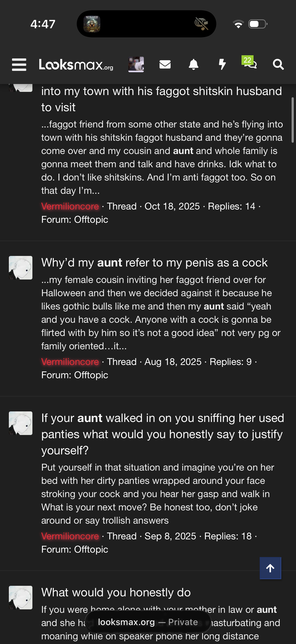
Task: Click the page scrollbar on the right edge
Action: 293,120
